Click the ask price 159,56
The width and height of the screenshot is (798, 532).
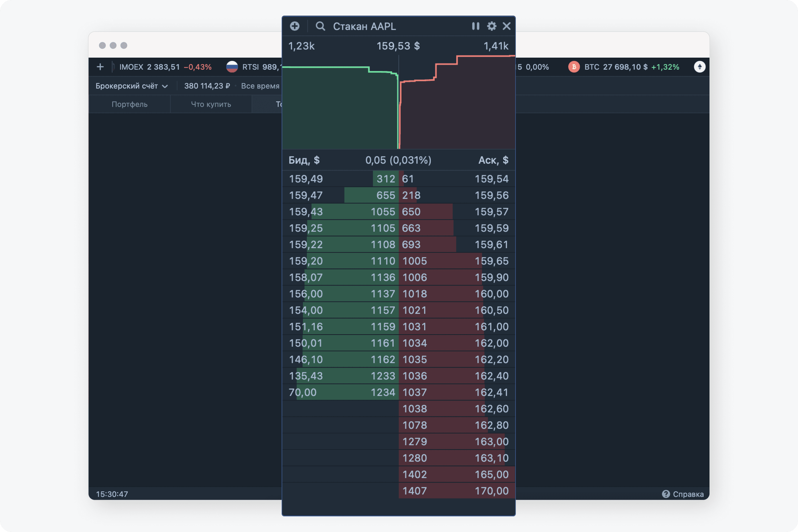tap(492, 195)
